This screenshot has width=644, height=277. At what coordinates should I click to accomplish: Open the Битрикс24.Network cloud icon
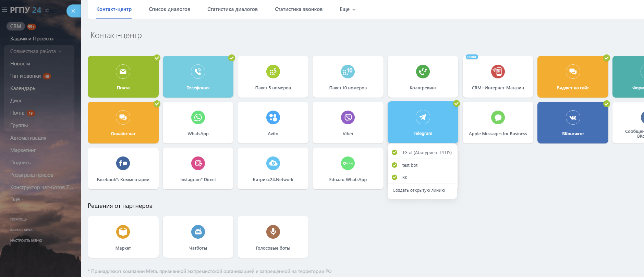[273, 163]
